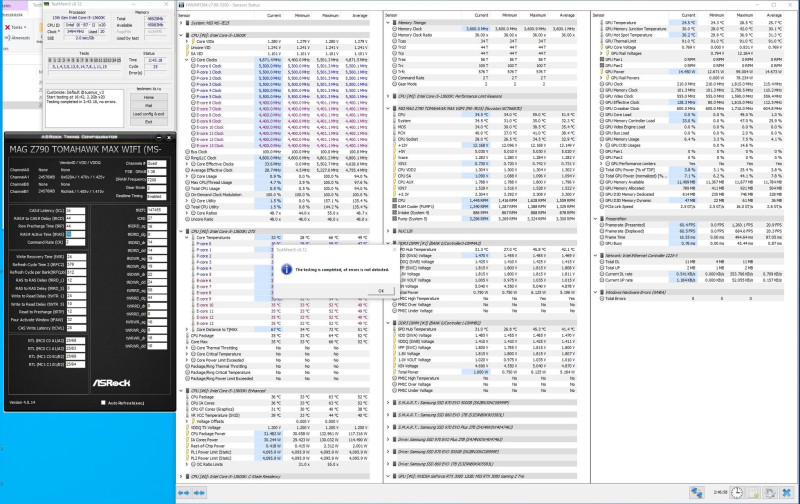Click the icon beside CPU Package Power
This screenshot has width=800, height=504.
click(188, 434)
